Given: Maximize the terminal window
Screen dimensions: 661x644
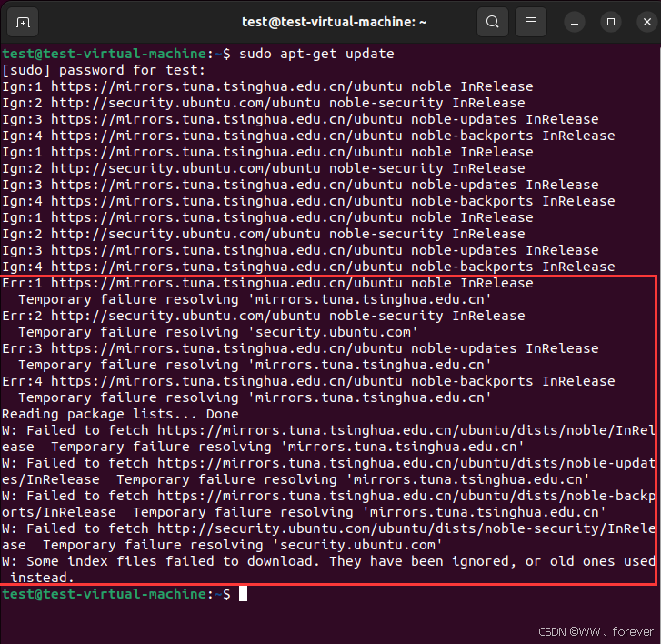Looking at the screenshot, I should coord(610,22).
